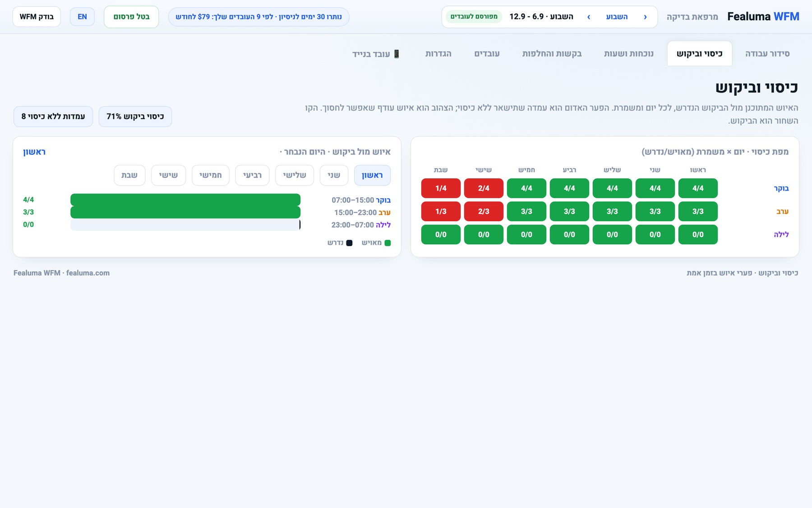Select ראשון day pill in the chart
This screenshot has width=812, height=508.
coord(372,175)
